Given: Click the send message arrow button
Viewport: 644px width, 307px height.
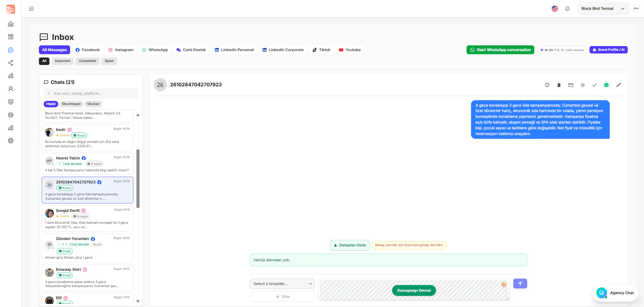Looking at the screenshot, I should click(x=520, y=283).
